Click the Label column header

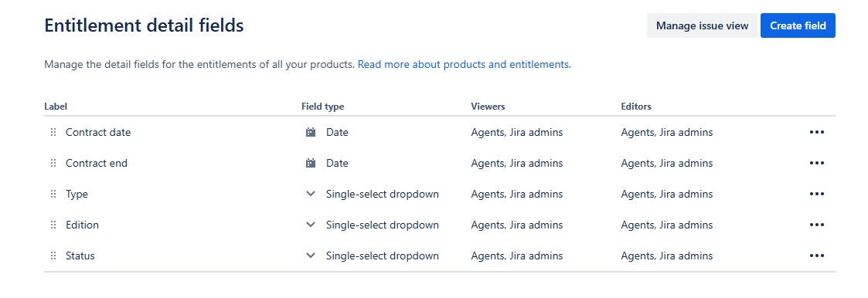56,106
